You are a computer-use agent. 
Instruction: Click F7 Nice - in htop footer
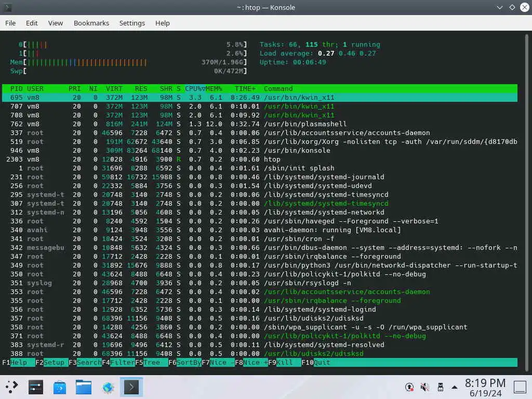[218, 362]
